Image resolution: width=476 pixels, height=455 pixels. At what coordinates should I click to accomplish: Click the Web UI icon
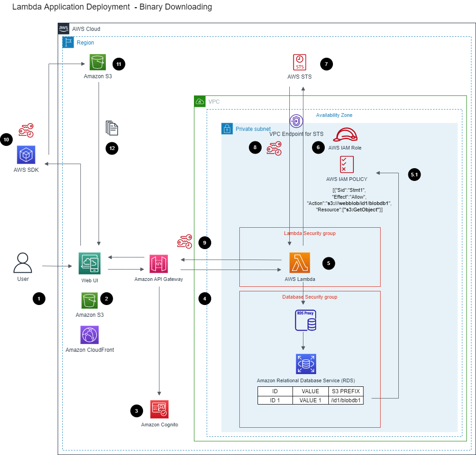point(89,263)
